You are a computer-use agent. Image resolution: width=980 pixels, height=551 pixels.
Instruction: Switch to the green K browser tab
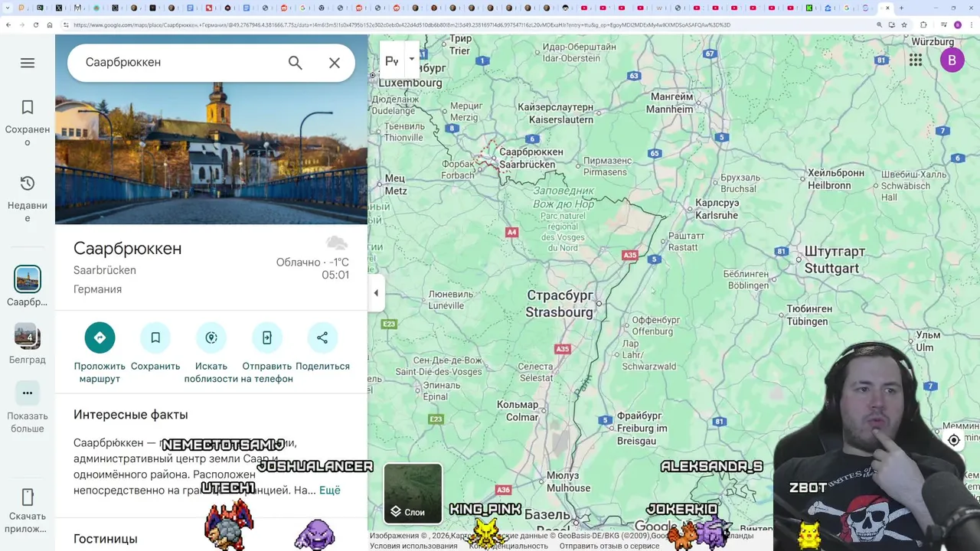(808, 8)
